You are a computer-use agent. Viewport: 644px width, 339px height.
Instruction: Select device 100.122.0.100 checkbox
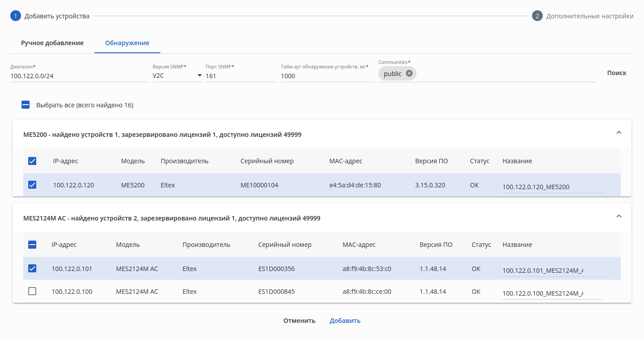pyautogui.click(x=32, y=291)
